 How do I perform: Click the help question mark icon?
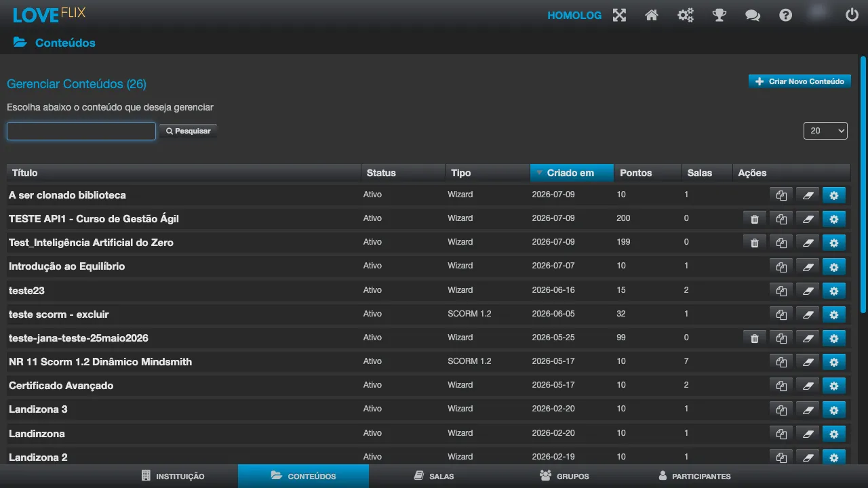click(785, 15)
